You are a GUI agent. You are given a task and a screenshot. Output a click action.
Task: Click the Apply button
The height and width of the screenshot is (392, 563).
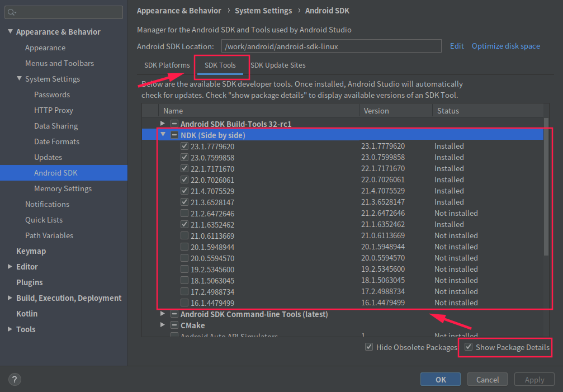click(x=534, y=380)
